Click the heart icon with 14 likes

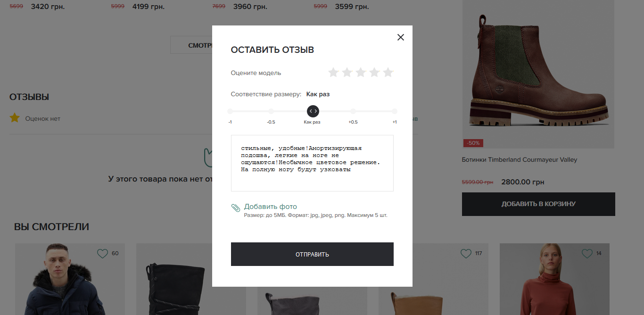pos(587,254)
